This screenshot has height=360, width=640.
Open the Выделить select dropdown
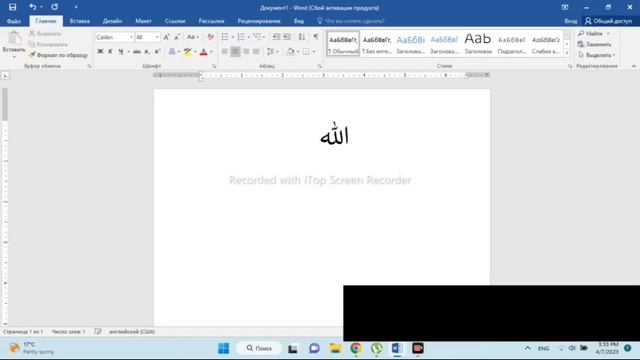597,55
